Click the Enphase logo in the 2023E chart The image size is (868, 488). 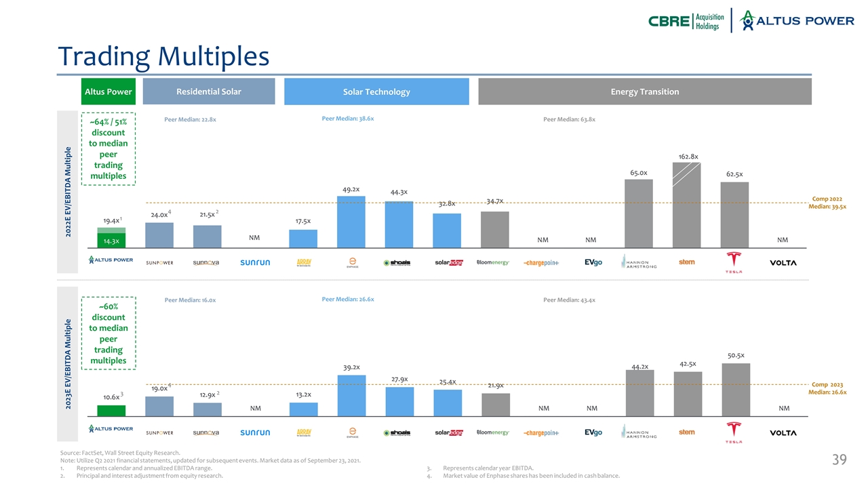click(352, 432)
